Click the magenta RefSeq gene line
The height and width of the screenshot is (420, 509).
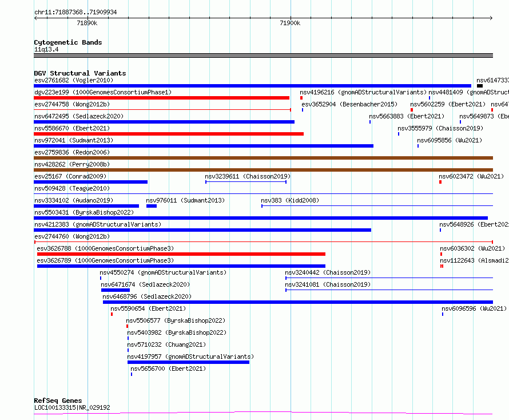(x=263, y=413)
